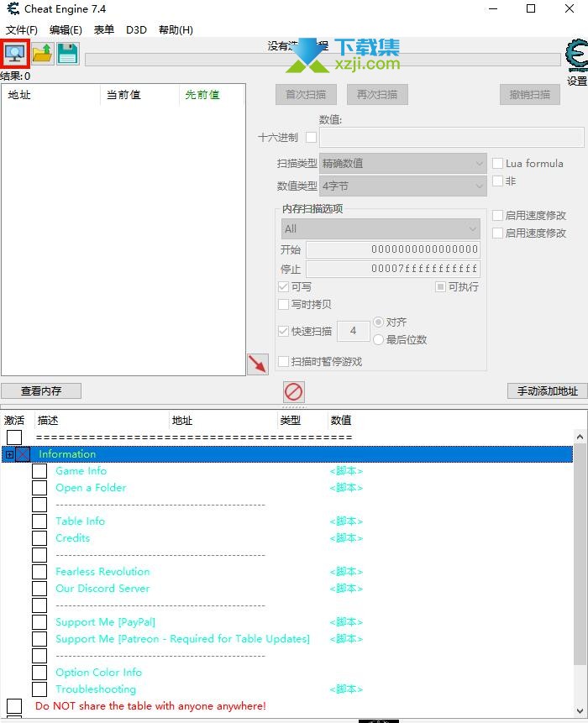Click the 先前值 column header
The image size is (588, 723).
point(212,95)
